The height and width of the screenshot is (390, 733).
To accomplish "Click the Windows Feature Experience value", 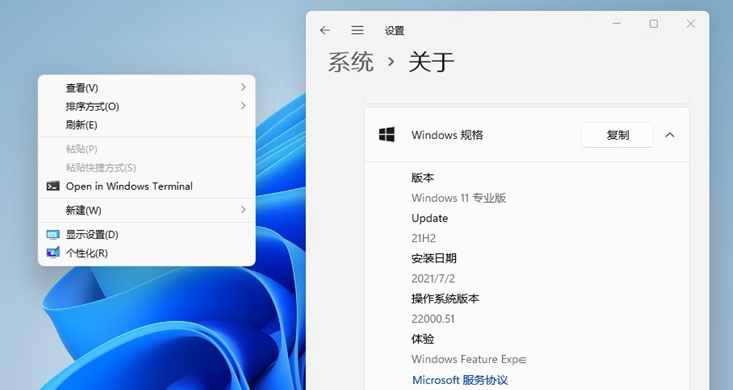I will coord(469,359).
